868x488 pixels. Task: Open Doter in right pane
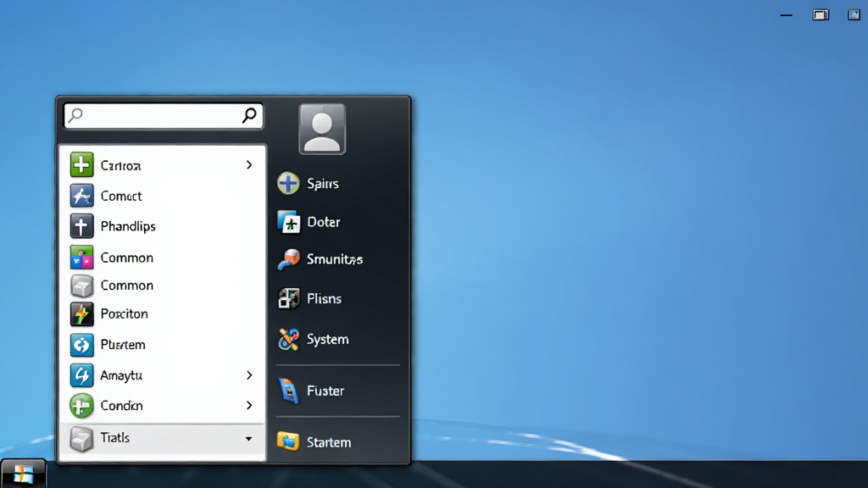tap(337, 222)
